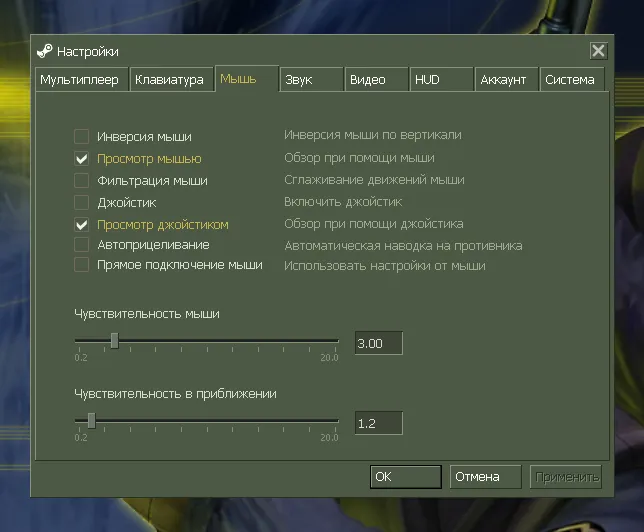The width and height of the screenshot is (644, 532).
Task: Enable the Автоприцеливание checkbox
Action: click(81, 244)
